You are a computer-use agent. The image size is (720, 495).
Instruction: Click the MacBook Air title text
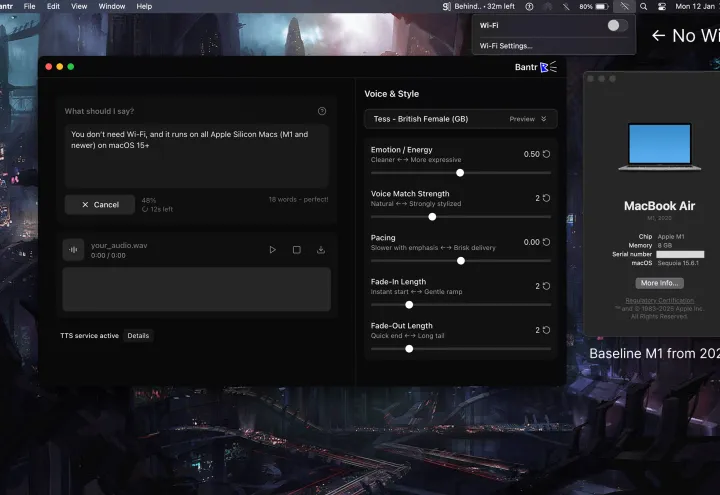[x=659, y=206]
